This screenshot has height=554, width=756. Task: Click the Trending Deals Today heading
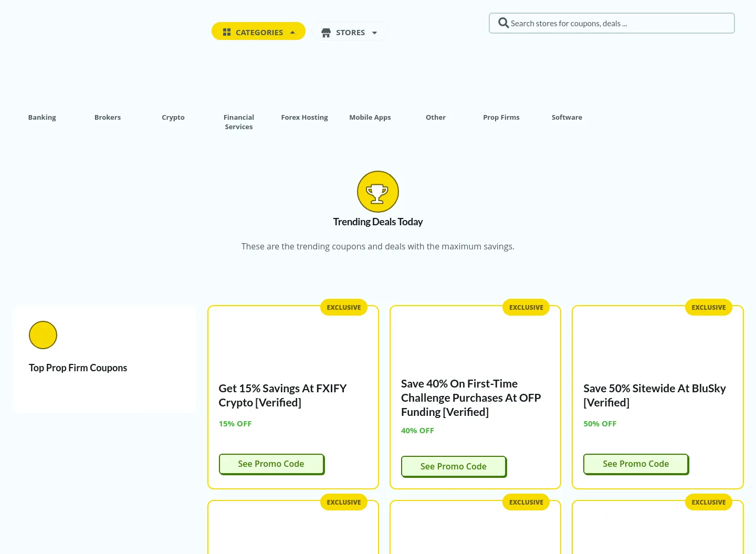coord(378,222)
